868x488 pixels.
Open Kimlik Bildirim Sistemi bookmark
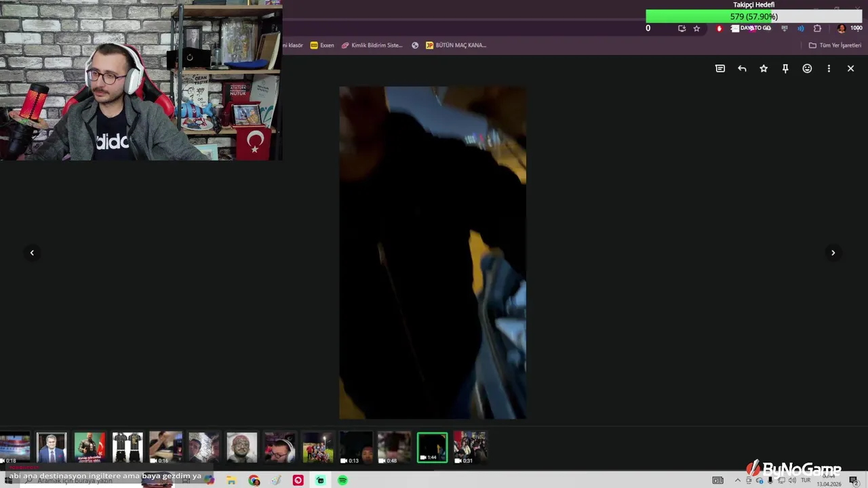coord(372,45)
